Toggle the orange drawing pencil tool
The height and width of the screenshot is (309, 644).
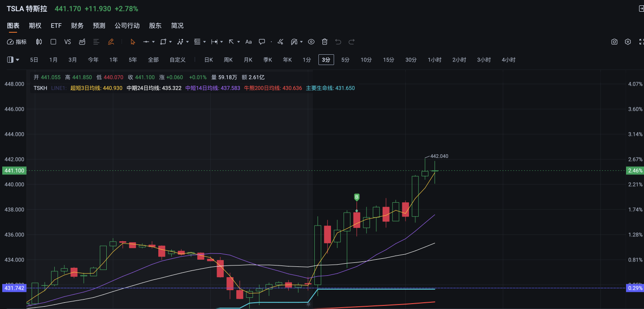tap(111, 42)
